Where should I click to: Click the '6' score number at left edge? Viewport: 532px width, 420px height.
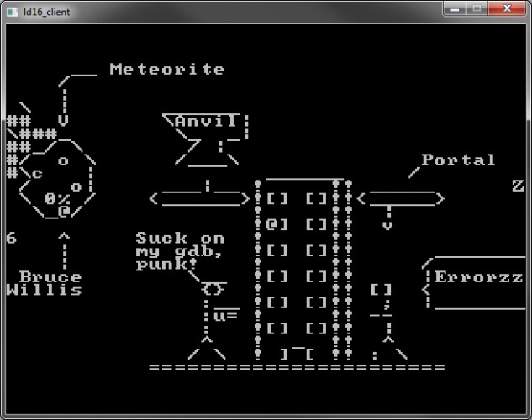pos(11,238)
